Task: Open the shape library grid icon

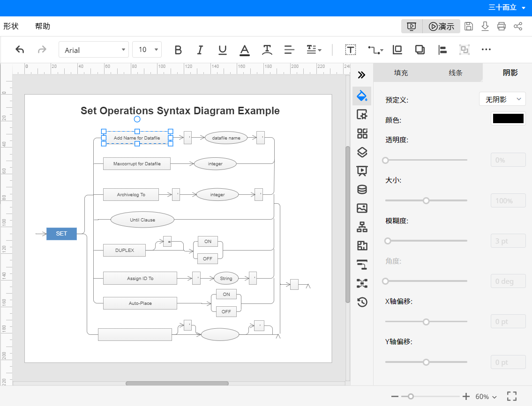Action: [362, 133]
